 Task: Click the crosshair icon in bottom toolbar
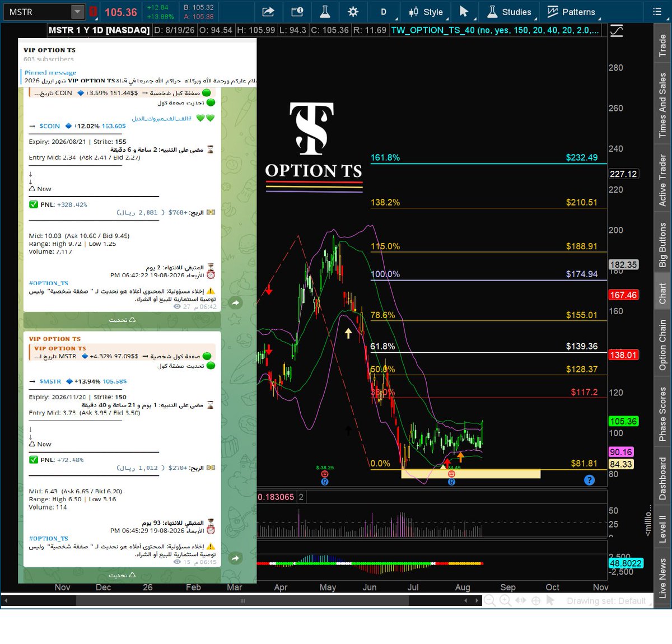[x=536, y=601]
